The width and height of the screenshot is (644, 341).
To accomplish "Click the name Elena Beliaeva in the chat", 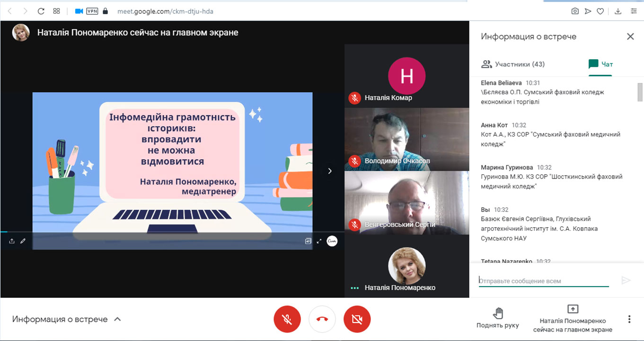I will tap(501, 83).
